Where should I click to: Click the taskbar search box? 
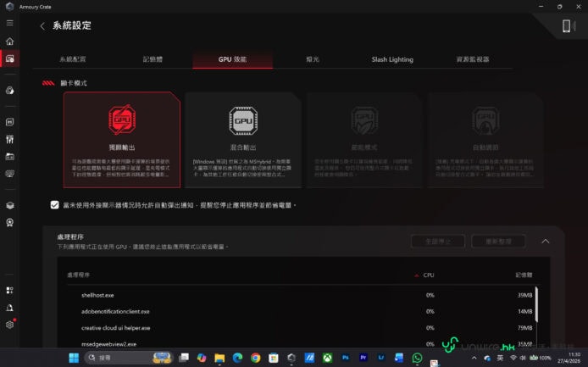point(129,358)
